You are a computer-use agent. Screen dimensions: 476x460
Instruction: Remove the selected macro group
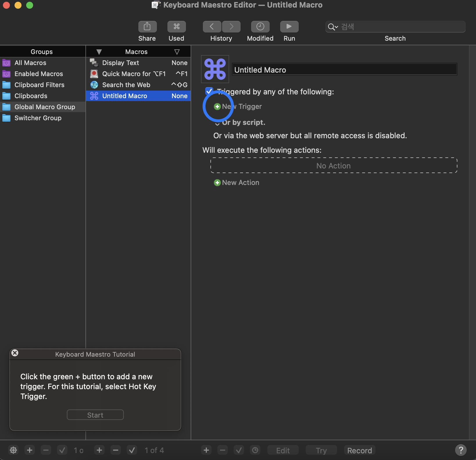(x=46, y=450)
